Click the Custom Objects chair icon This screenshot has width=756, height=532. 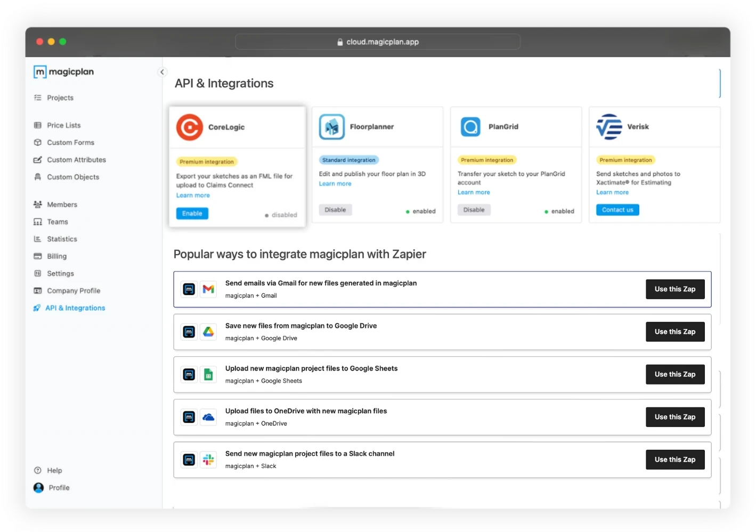click(38, 177)
